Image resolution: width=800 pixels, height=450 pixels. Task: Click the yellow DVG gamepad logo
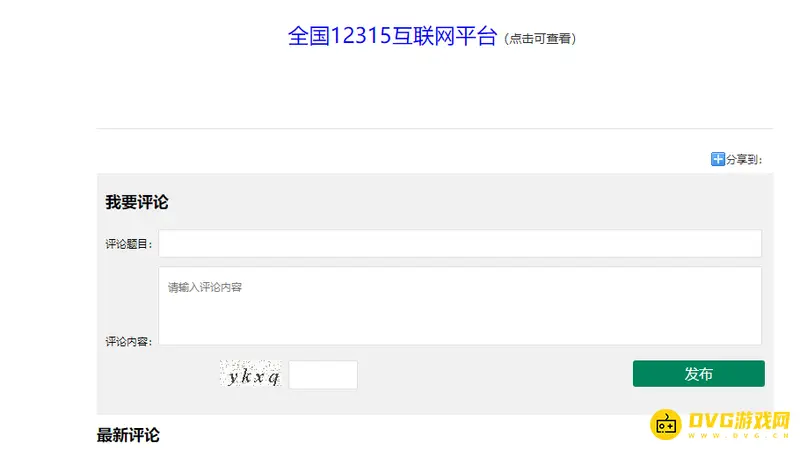pos(665,424)
